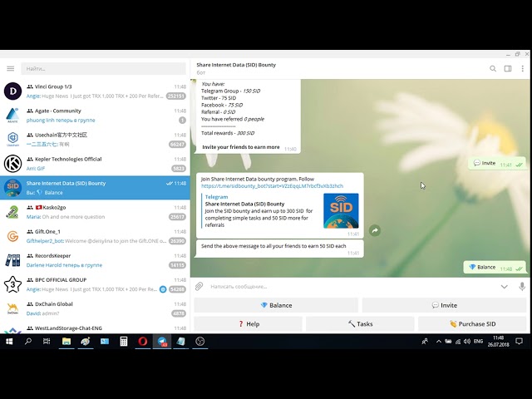The image size is (532, 399).
Task: Show hidden system tray icons arrow
Action: click(438, 342)
